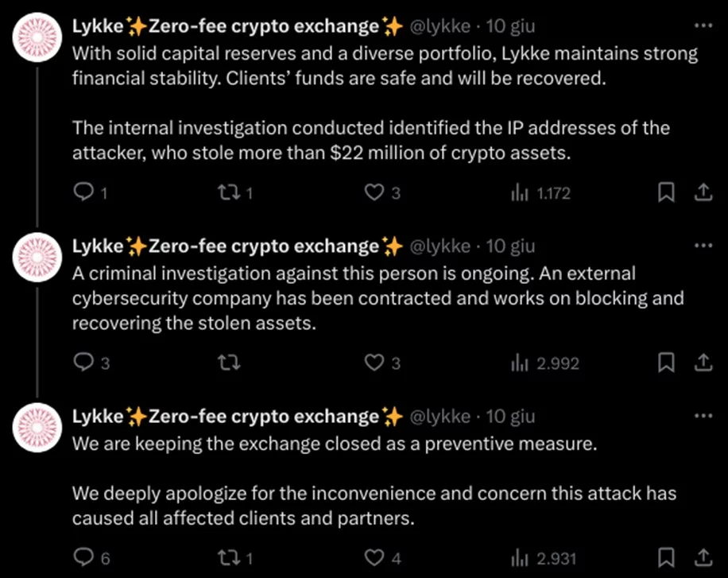The height and width of the screenshot is (578, 728).
Task: Click the 10 giu date on third tweet
Action: (x=510, y=417)
